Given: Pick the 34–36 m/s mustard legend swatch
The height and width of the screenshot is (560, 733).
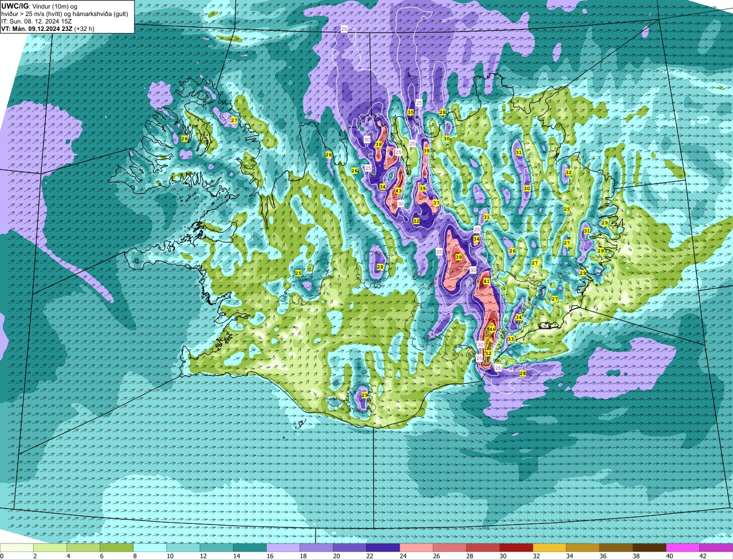Looking at the screenshot, I should [584, 548].
